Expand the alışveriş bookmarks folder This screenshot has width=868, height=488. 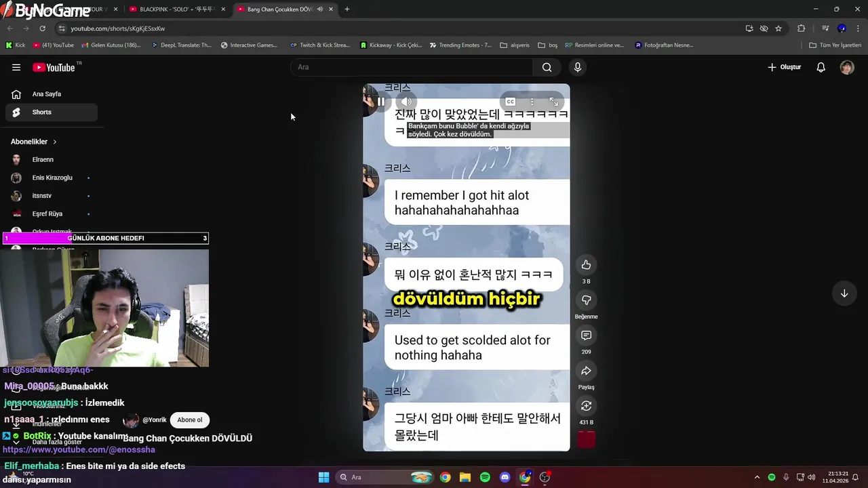[x=515, y=45]
